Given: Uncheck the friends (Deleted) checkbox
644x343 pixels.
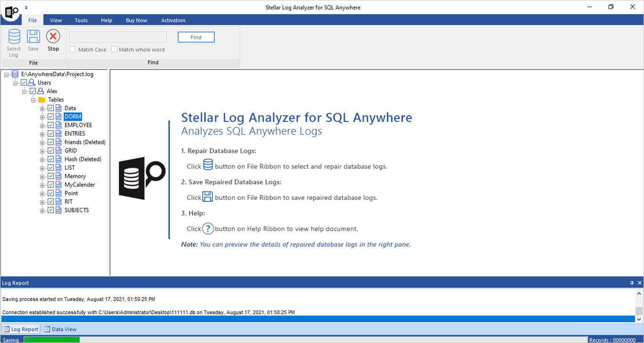Looking at the screenshot, I should tap(51, 142).
